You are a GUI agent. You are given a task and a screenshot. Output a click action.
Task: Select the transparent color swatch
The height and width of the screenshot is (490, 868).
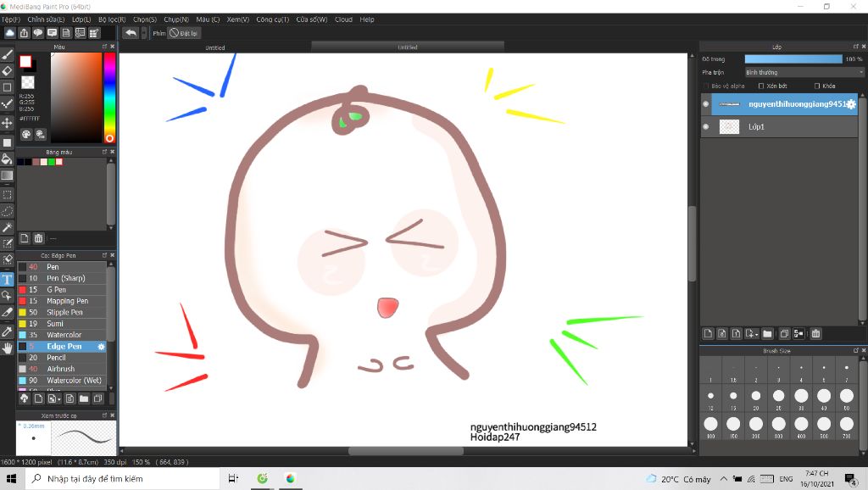28,82
